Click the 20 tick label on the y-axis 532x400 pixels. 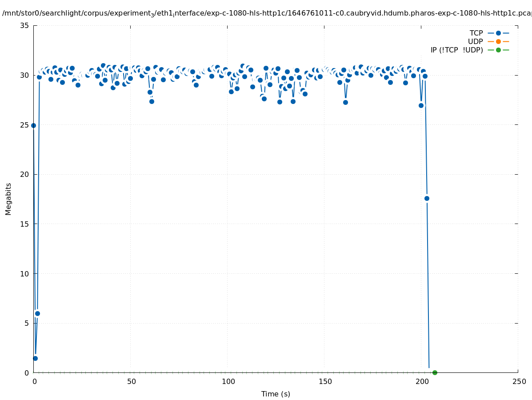coord(25,175)
